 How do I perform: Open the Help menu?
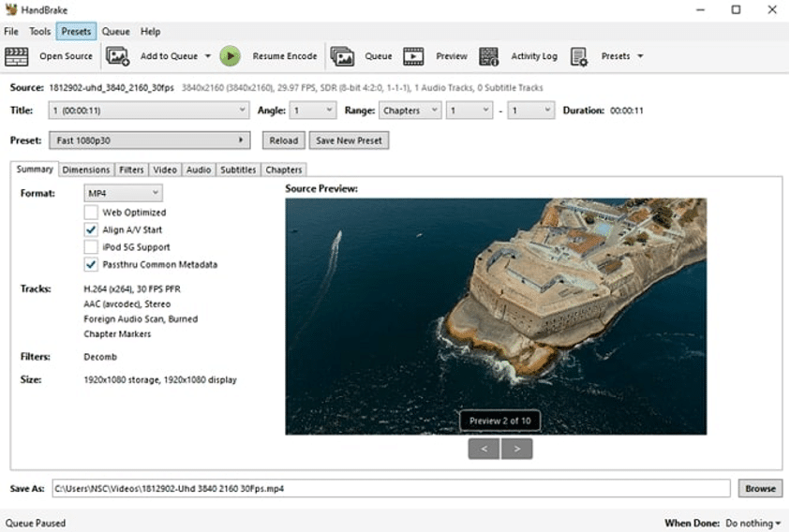150,31
